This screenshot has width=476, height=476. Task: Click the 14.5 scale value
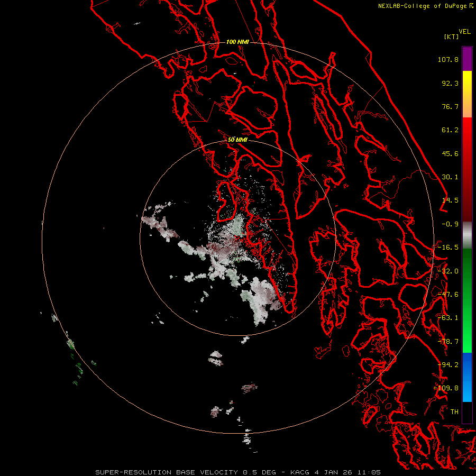pos(450,200)
